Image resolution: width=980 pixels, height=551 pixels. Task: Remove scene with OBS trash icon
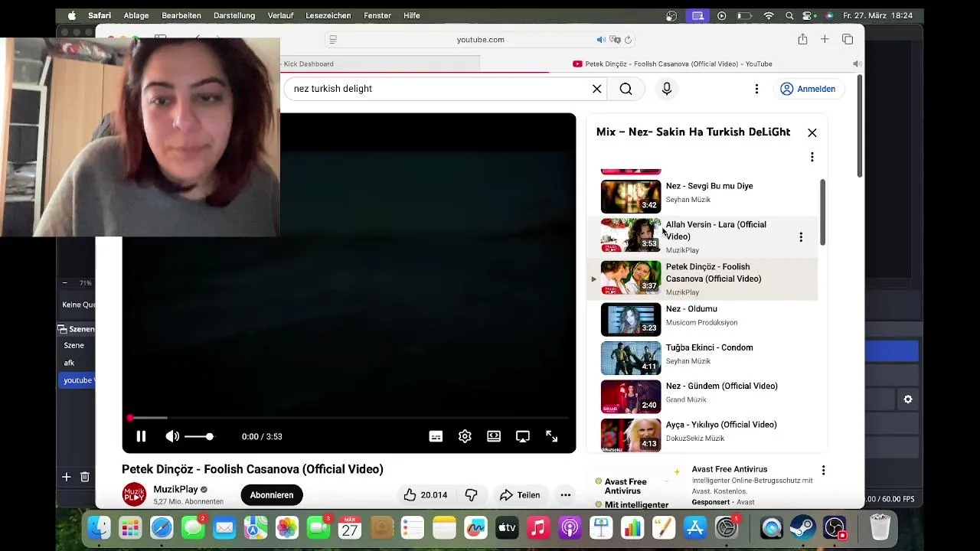pyautogui.click(x=85, y=477)
